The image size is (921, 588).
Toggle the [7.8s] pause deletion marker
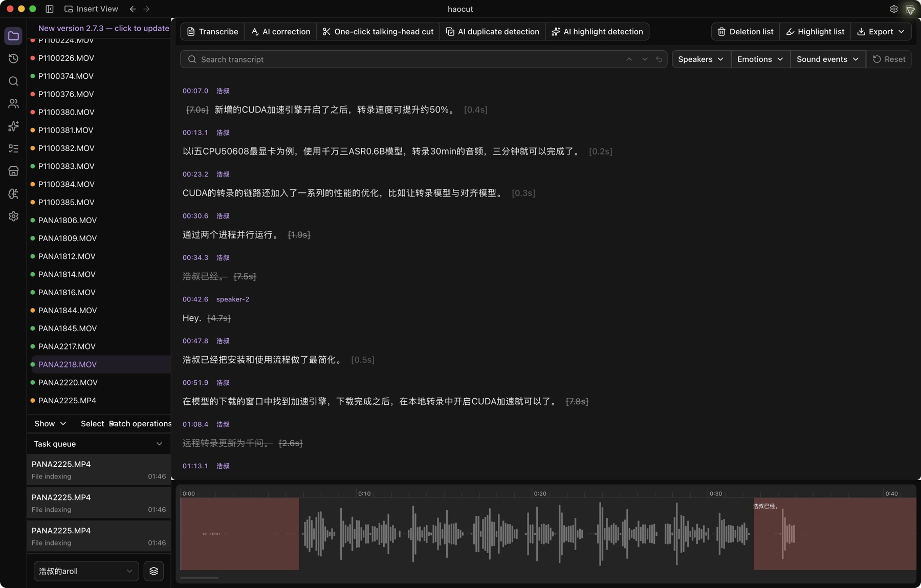tap(577, 402)
